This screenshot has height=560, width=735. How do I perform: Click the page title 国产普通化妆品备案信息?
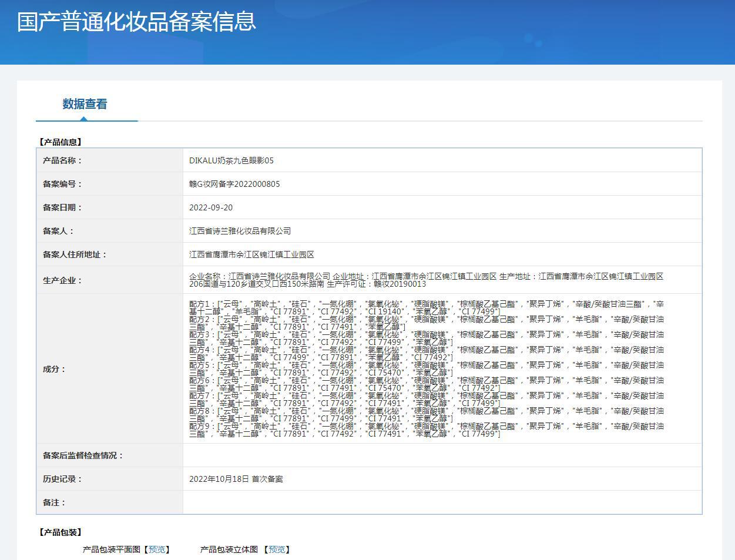pos(136,22)
